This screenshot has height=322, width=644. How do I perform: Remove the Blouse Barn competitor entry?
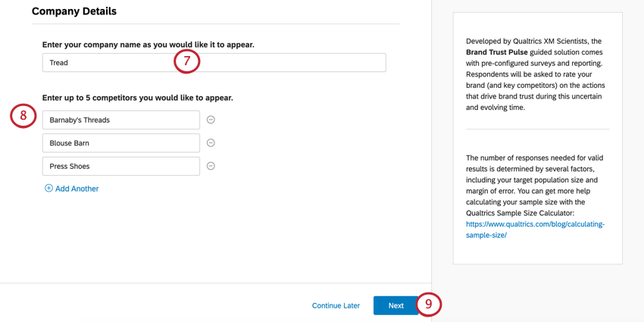click(x=211, y=143)
